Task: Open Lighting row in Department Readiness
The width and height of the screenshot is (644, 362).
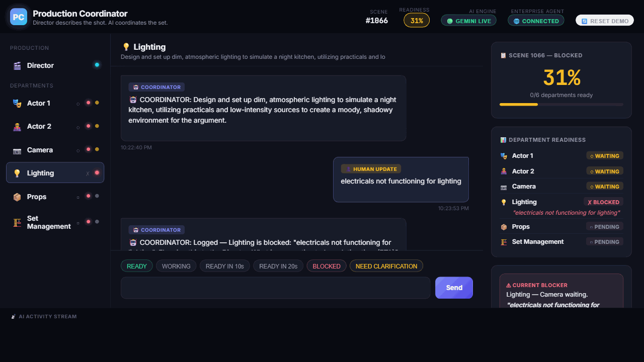Action: click(x=561, y=202)
